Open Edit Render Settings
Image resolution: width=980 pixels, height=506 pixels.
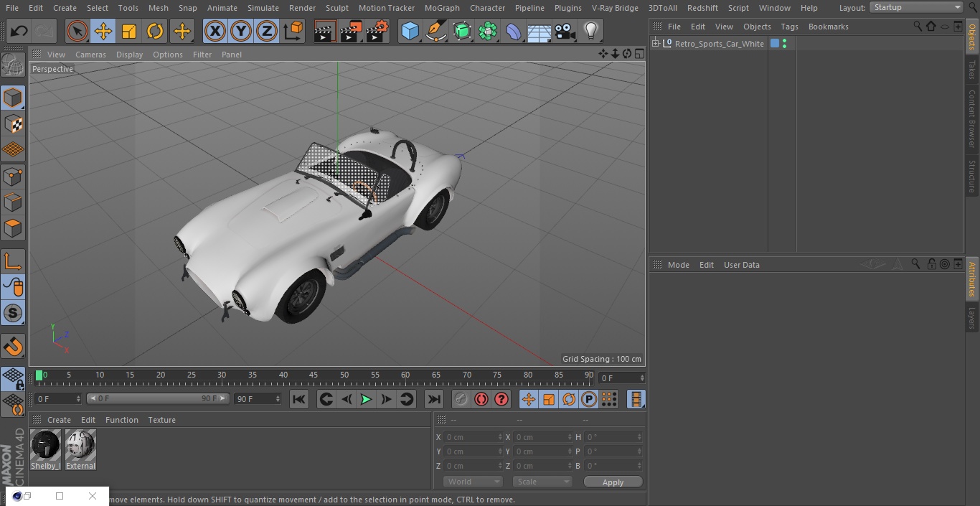point(377,31)
